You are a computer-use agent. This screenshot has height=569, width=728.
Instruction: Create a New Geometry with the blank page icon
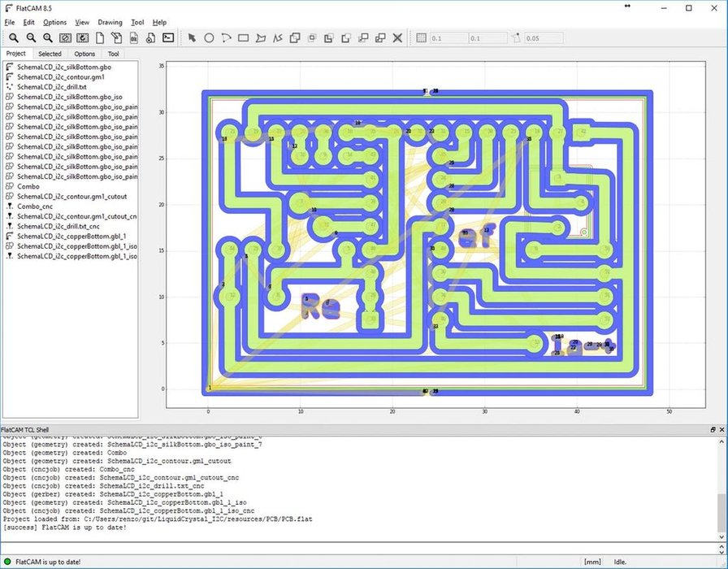click(x=99, y=38)
